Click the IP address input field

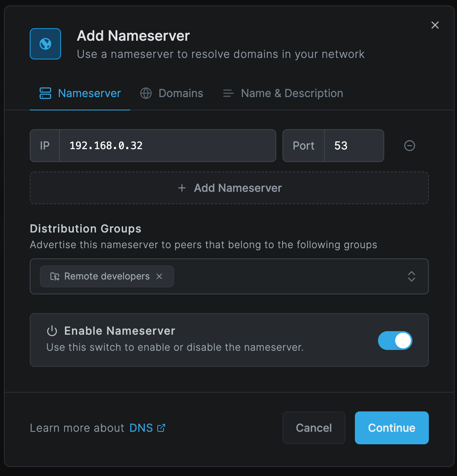pos(167,146)
